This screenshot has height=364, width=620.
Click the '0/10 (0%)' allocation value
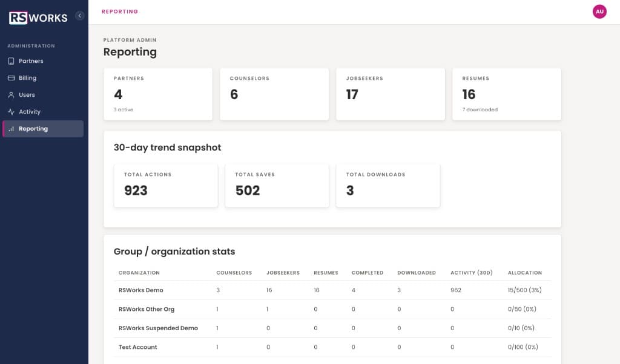coord(521,328)
